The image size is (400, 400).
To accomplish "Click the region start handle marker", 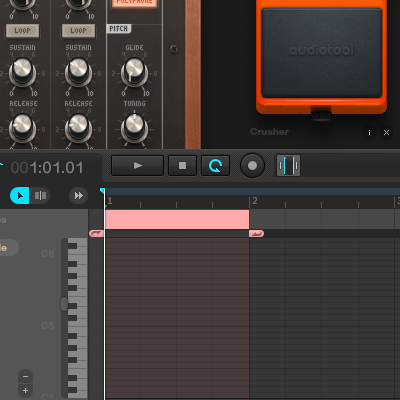I will pos(97,234).
